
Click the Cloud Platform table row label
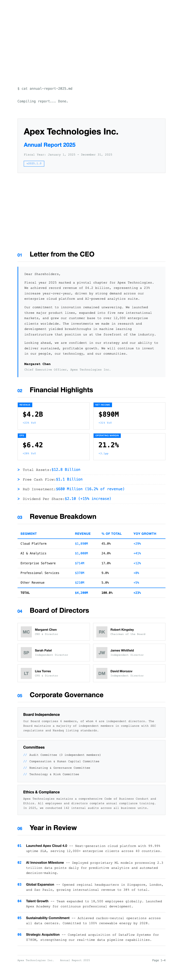33,544
